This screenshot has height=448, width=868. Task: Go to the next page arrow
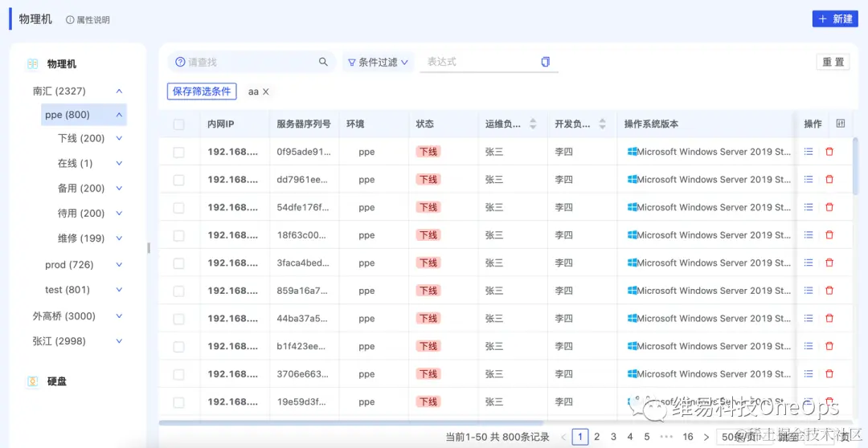[x=706, y=437]
